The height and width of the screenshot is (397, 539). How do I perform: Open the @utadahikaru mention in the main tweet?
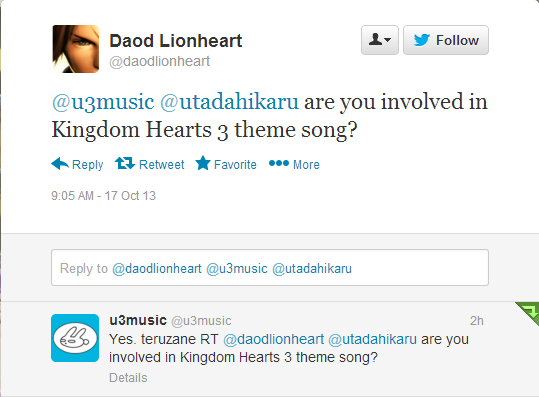229,102
